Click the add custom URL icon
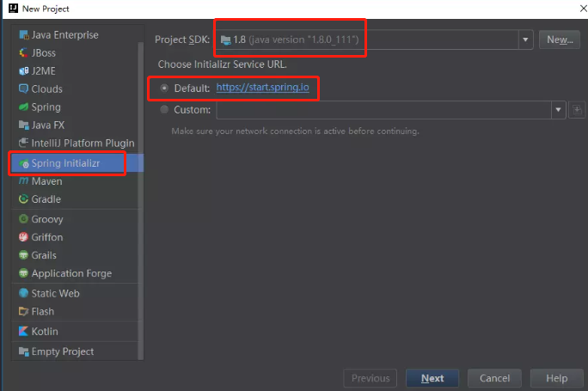The height and width of the screenshot is (391, 588). [x=577, y=110]
